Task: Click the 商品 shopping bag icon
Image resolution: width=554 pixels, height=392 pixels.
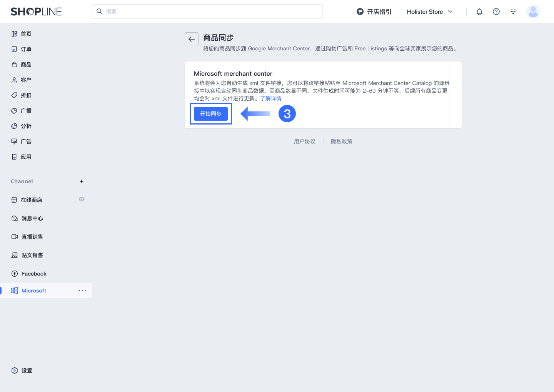Action: pos(14,65)
